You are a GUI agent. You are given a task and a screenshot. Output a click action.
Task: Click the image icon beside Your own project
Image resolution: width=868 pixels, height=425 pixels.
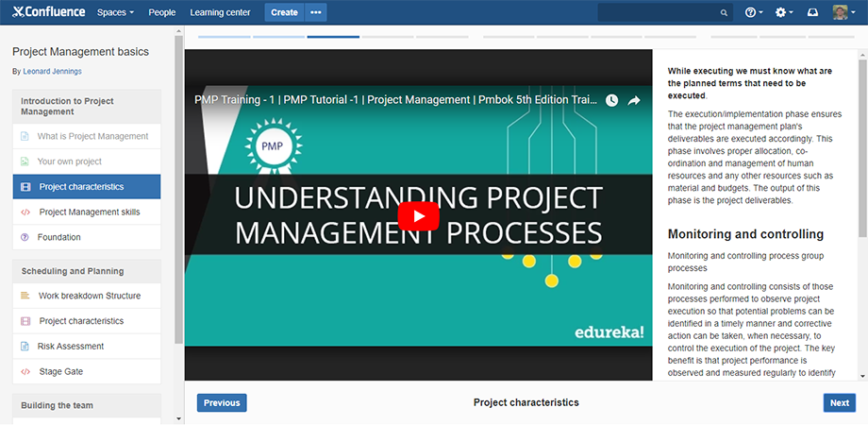pos(25,161)
